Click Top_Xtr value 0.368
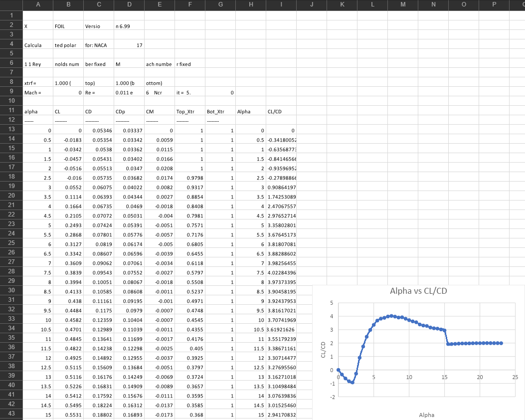The width and height of the screenshot is (525, 420). tap(190, 415)
